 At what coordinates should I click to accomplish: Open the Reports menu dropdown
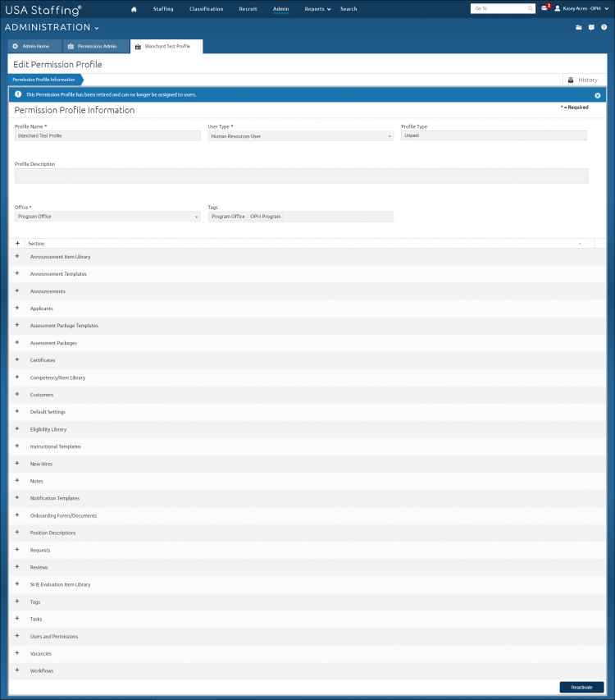[317, 9]
